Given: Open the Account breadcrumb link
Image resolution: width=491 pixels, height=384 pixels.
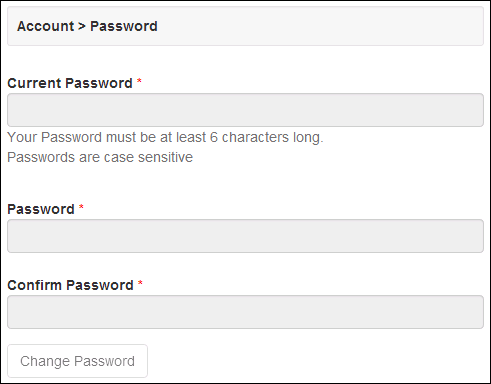Looking at the screenshot, I should 46,26.
